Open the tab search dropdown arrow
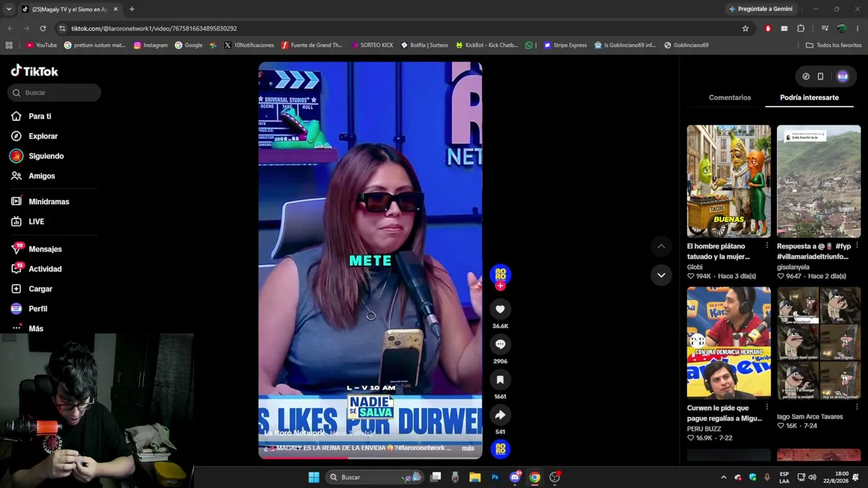868x488 pixels. pyautogui.click(x=8, y=9)
